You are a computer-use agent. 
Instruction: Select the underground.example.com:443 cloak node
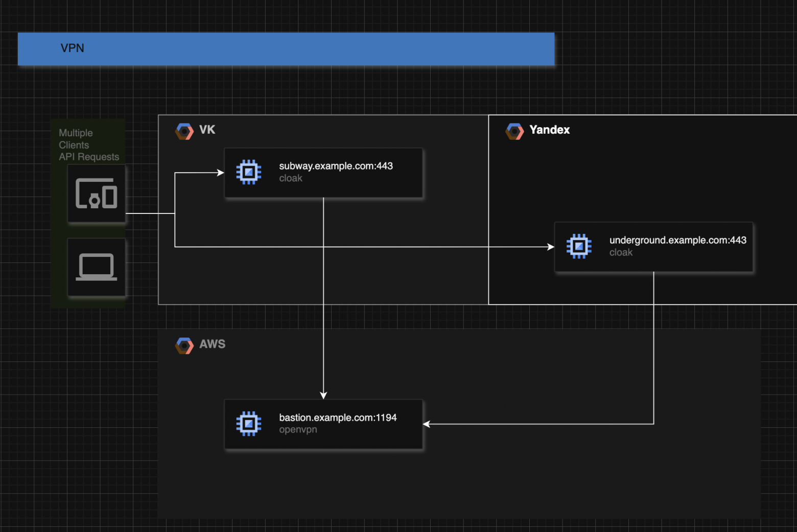[x=664, y=246]
